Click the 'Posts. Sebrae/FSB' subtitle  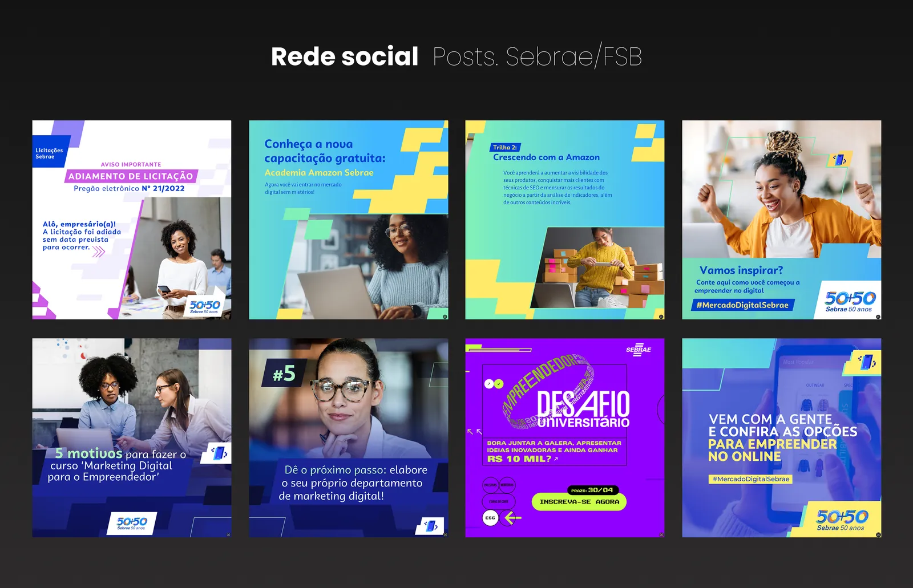(537, 56)
